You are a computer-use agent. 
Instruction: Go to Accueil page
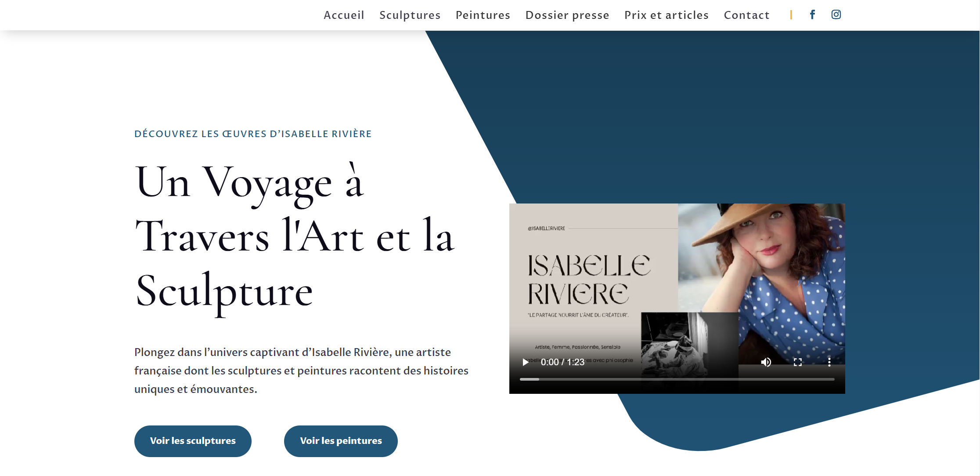(x=344, y=15)
